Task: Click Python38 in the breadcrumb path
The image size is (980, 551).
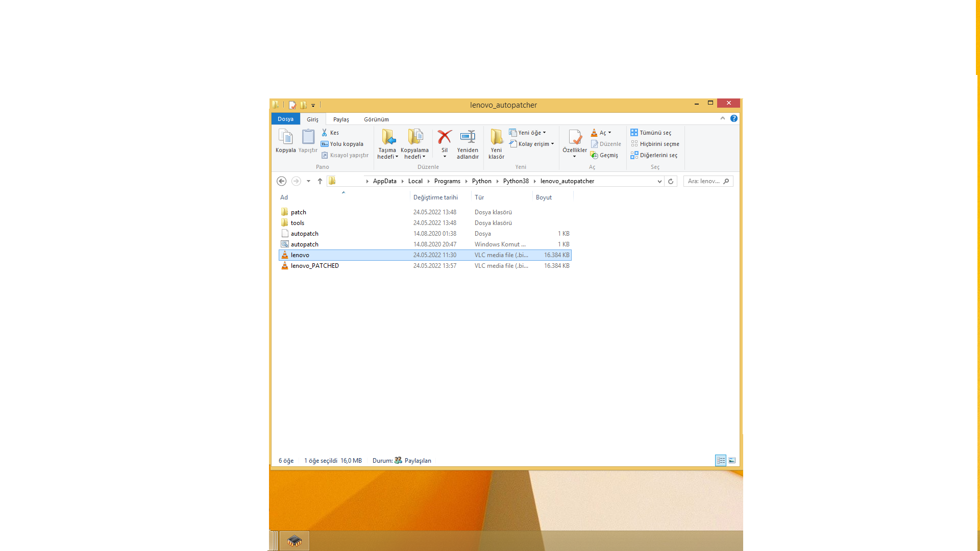Action: [516, 181]
